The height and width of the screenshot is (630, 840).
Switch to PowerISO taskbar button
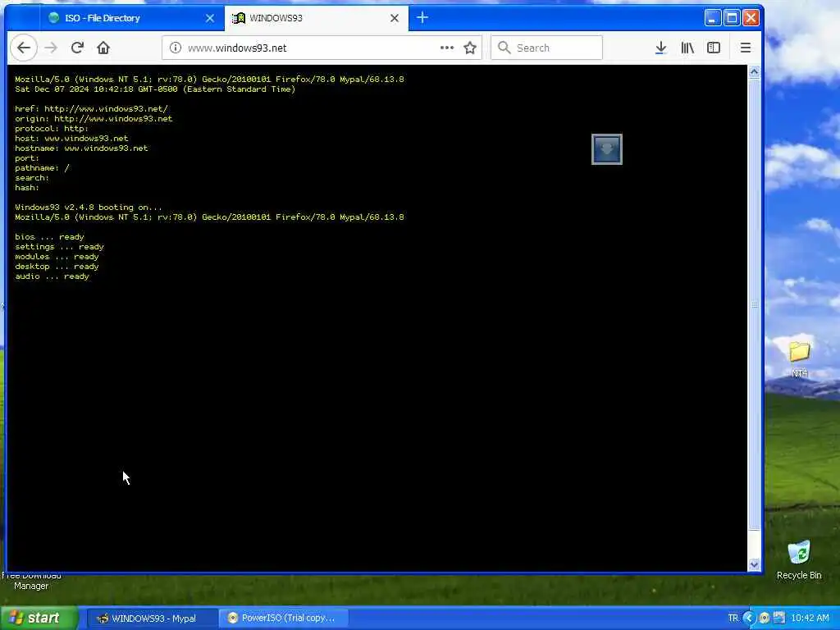click(x=285, y=619)
